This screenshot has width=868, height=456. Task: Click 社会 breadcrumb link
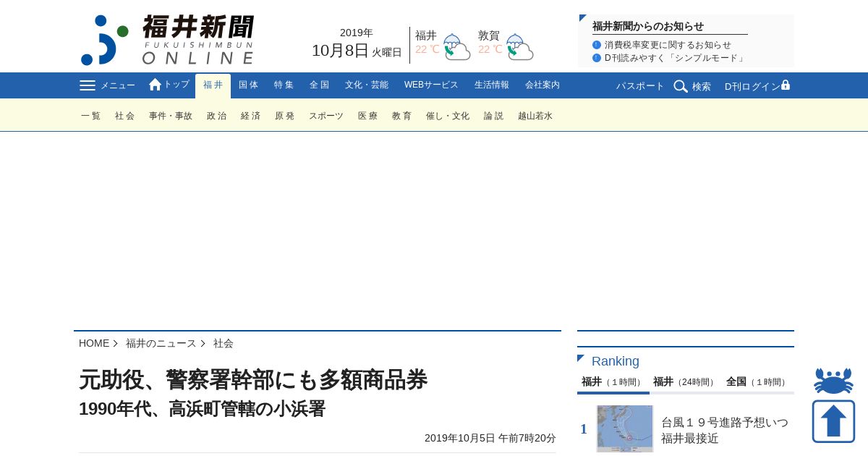click(224, 343)
